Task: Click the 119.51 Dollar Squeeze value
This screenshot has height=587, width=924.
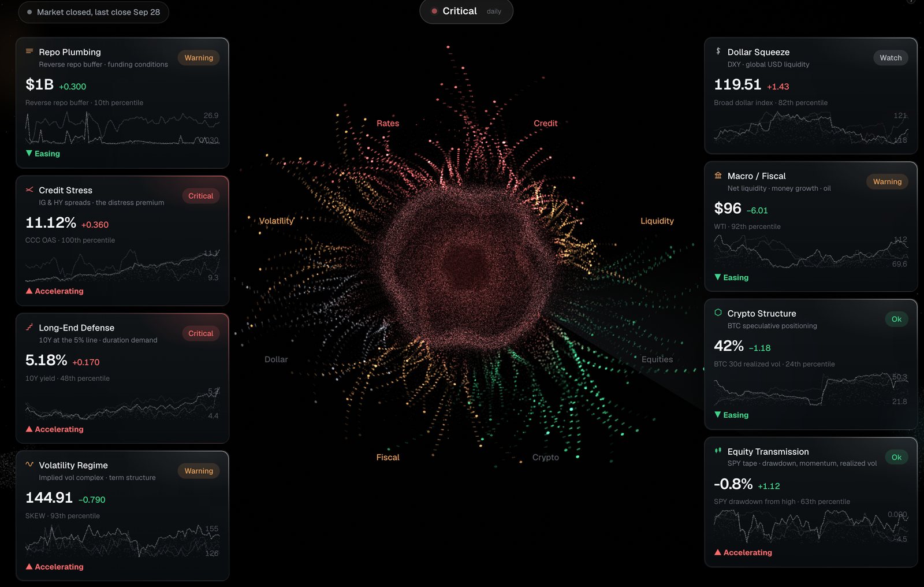Action: 737,84
